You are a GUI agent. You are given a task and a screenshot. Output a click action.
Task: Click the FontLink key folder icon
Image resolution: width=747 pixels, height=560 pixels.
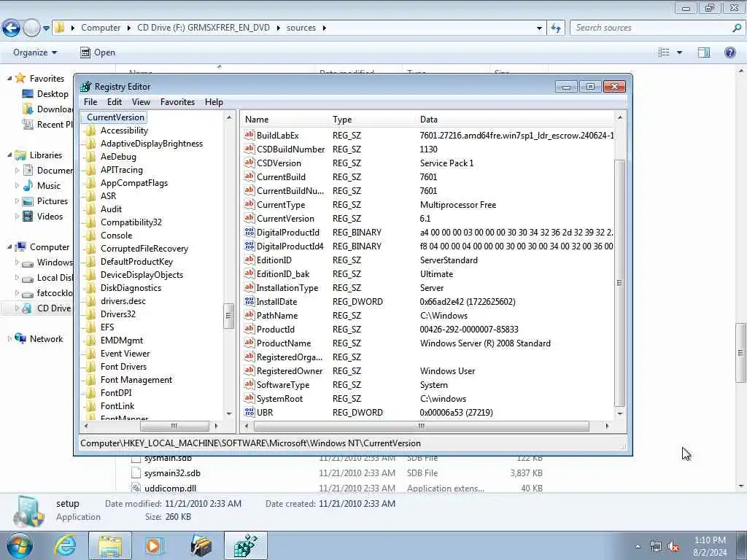click(x=90, y=405)
